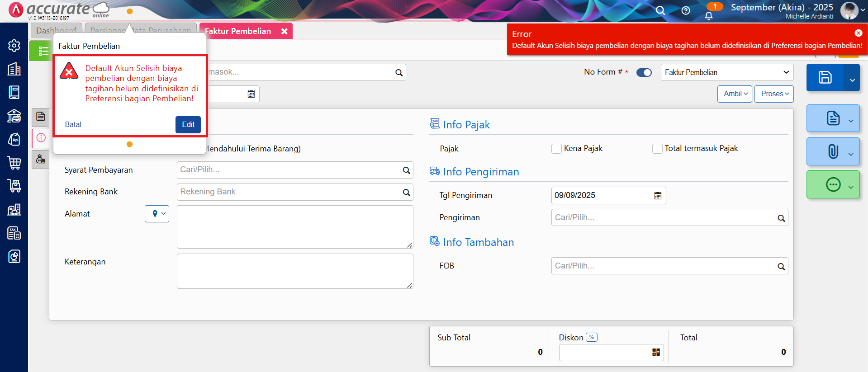Click the notification bell icon
Viewport: 868px width, 372px height.
(708, 16)
